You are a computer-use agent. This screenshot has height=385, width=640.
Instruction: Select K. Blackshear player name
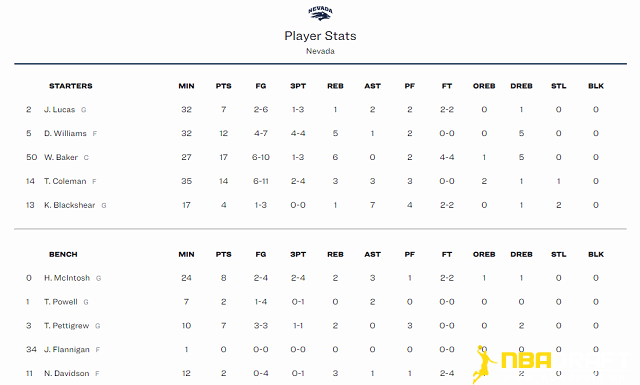[70, 205]
